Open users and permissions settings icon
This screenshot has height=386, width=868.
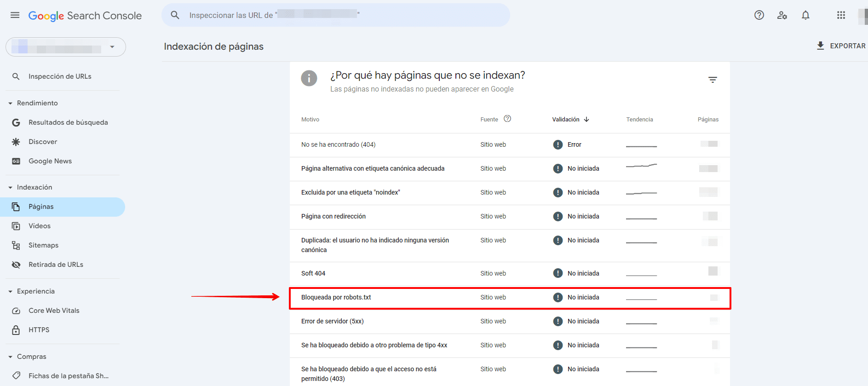click(782, 15)
